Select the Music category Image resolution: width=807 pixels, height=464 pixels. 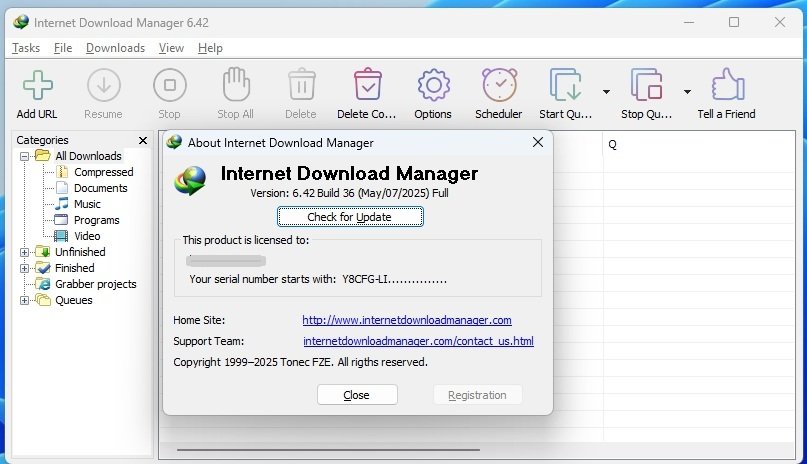point(87,204)
